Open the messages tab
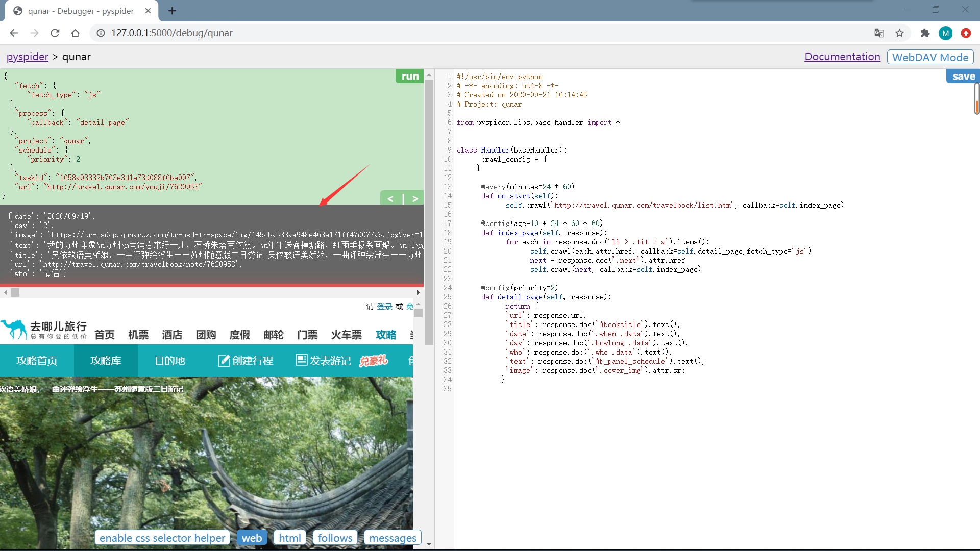The image size is (980, 551). 393,538
